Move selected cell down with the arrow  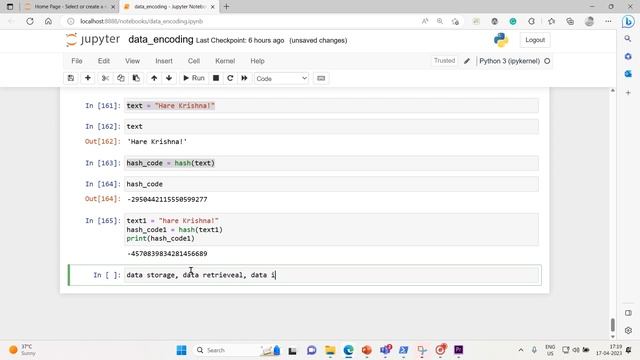click(169, 78)
